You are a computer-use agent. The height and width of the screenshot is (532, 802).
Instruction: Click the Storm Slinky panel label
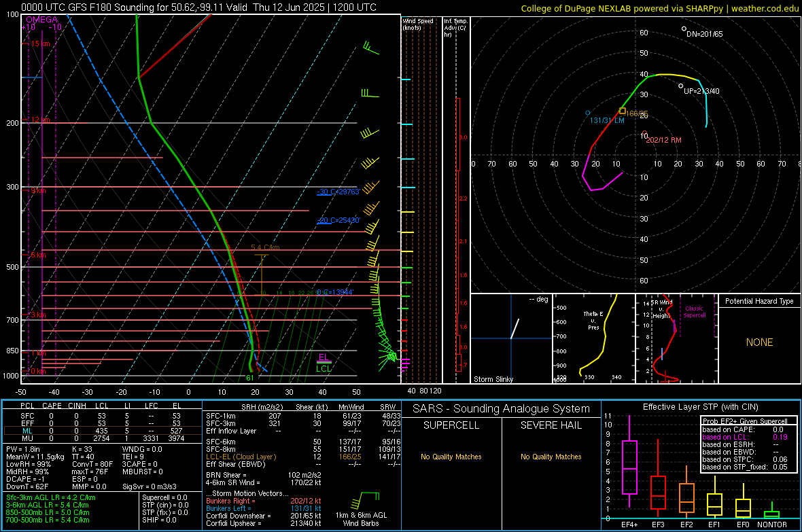click(493, 379)
